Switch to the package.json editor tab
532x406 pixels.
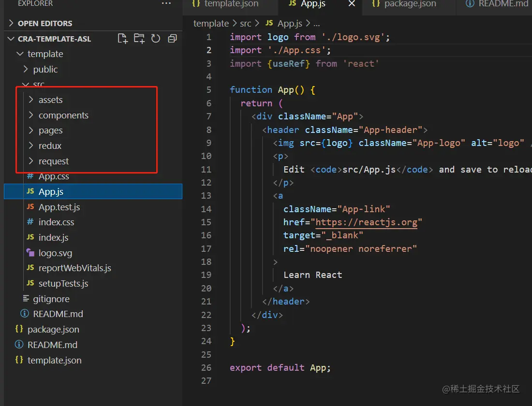click(x=409, y=4)
